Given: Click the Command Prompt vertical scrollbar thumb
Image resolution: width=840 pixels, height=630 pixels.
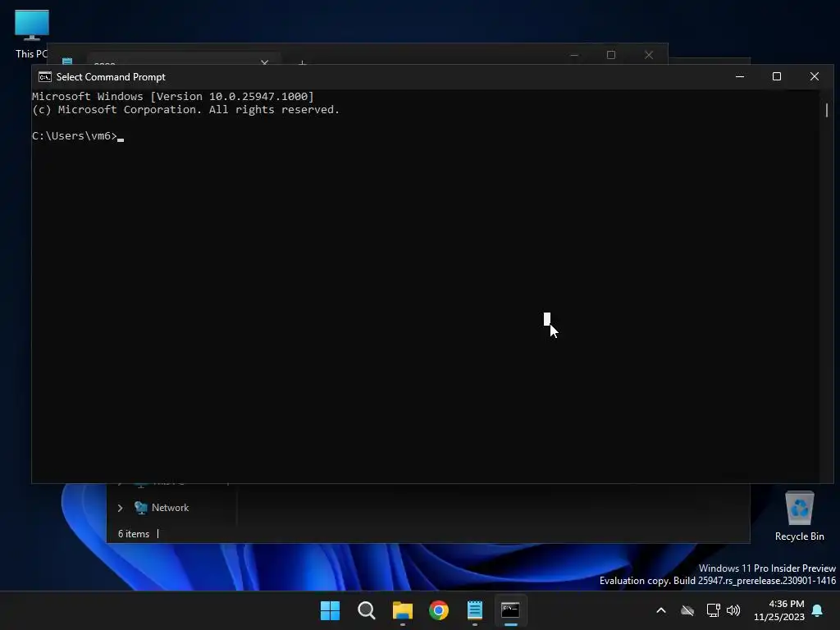Looking at the screenshot, I should (827, 110).
